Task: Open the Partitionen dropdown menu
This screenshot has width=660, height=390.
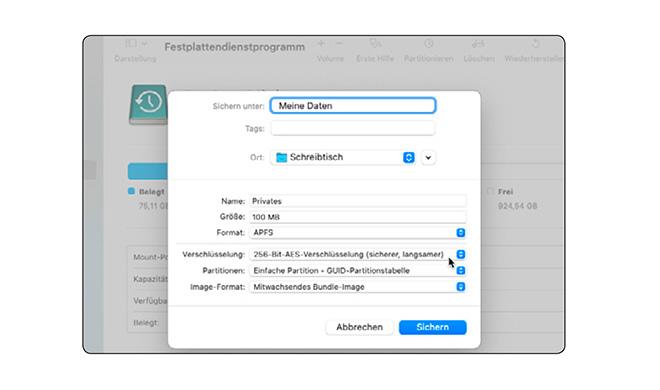Action: tap(358, 271)
